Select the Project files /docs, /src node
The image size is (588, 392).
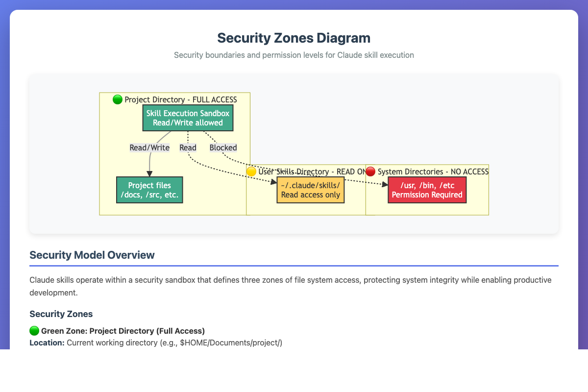[x=149, y=190]
